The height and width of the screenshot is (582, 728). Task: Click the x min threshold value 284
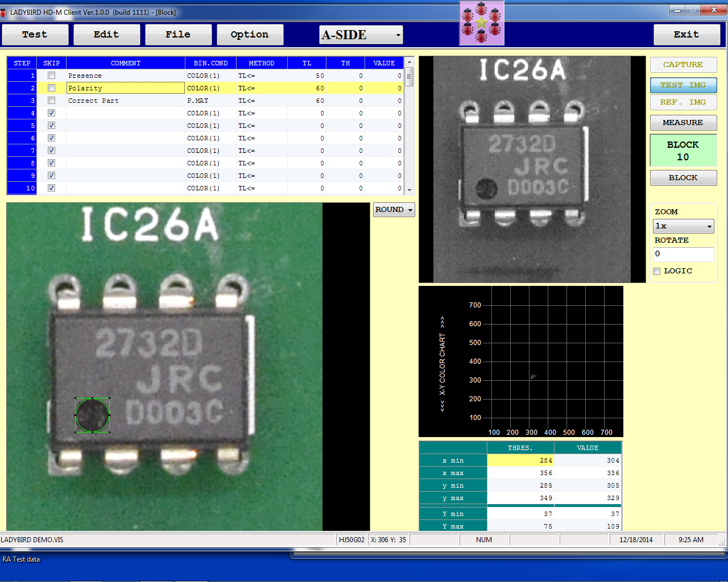coord(520,460)
